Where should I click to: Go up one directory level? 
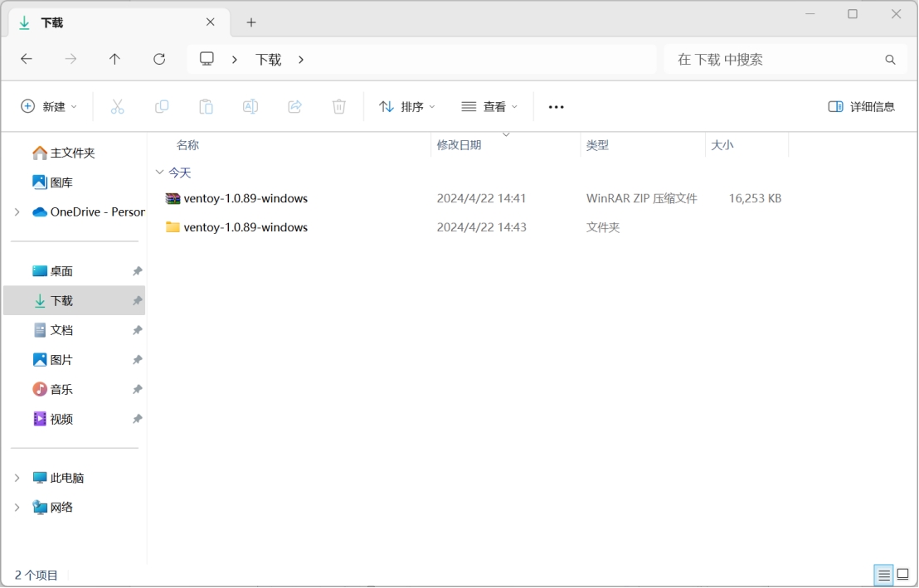point(114,59)
